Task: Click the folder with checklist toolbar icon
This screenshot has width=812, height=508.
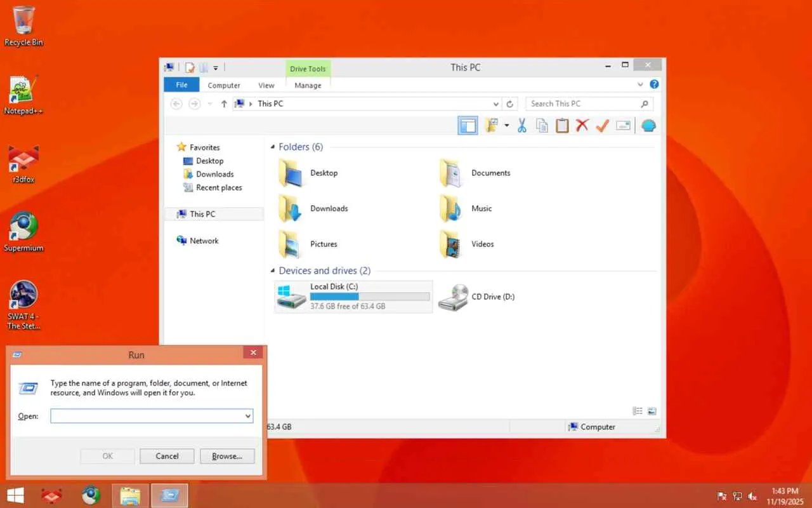Action: coord(492,126)
